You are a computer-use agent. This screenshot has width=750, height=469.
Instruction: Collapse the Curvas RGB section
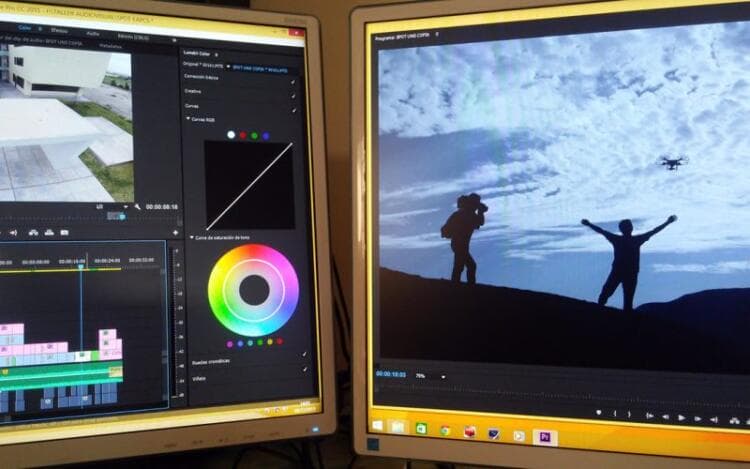[188, 119]
